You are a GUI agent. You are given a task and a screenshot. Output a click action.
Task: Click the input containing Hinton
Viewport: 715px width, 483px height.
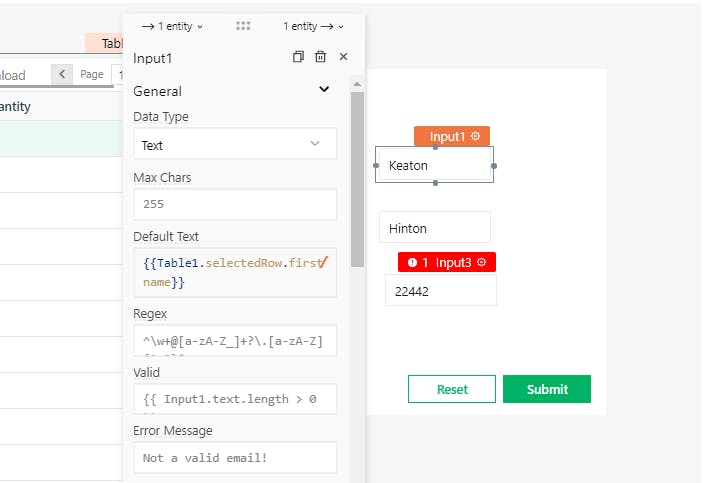[435, 228]
